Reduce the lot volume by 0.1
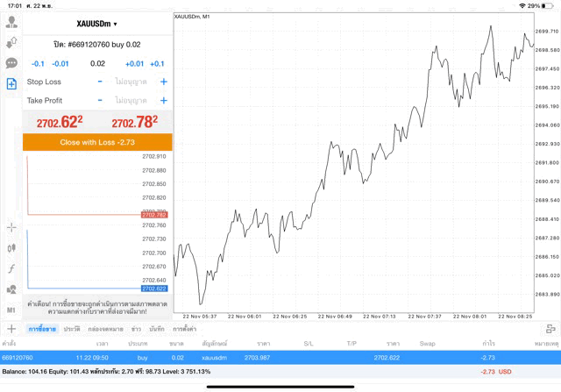 click(x=38, y=63)
